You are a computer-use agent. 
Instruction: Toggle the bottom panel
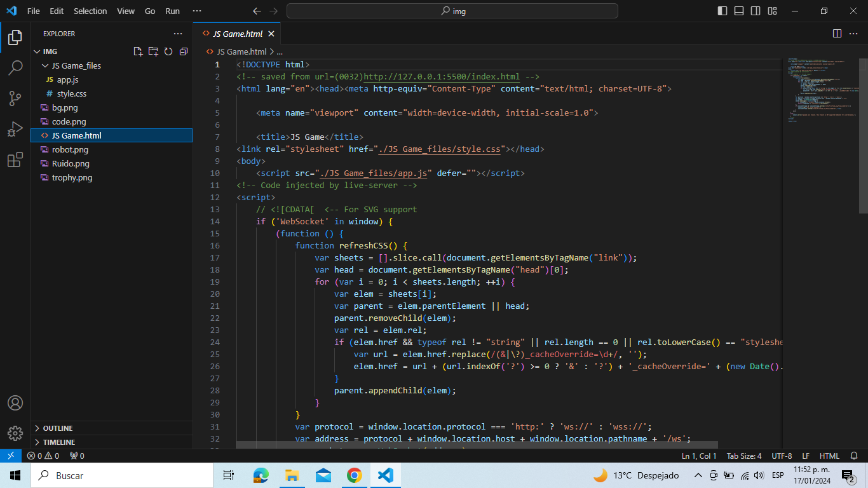[739, 11]
